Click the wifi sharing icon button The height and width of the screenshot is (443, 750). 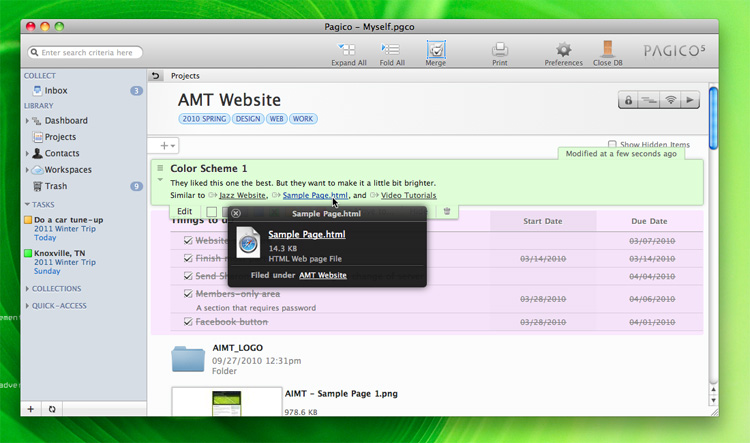pos(671,100)
